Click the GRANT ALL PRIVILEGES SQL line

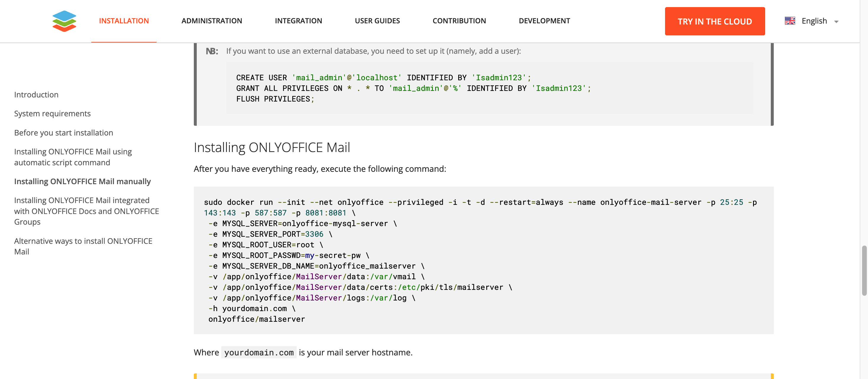click(x=413, y=88)
